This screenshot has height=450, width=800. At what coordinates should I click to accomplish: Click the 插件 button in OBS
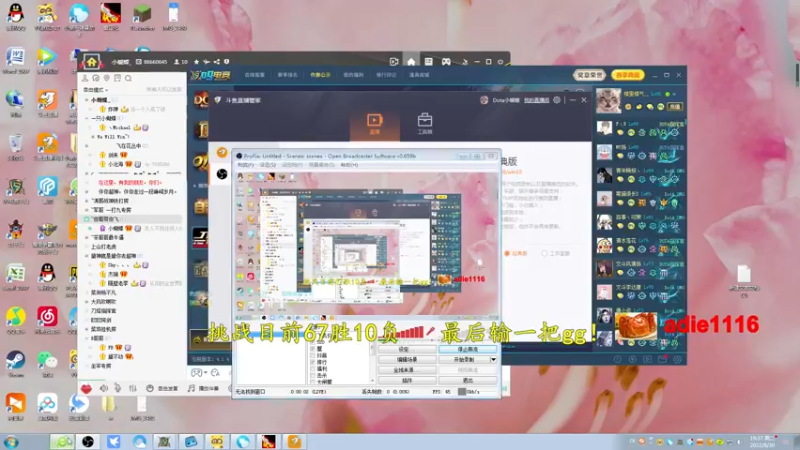point(407,381)
